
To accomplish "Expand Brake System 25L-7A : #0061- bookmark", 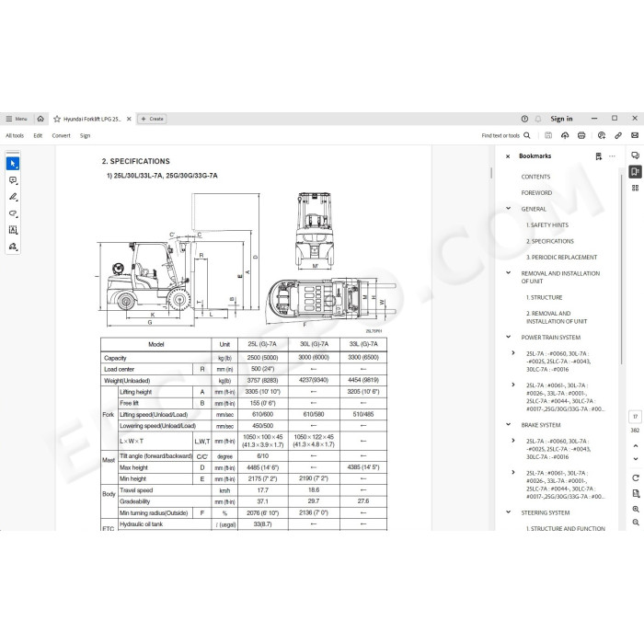I will (x=513, y=472).
